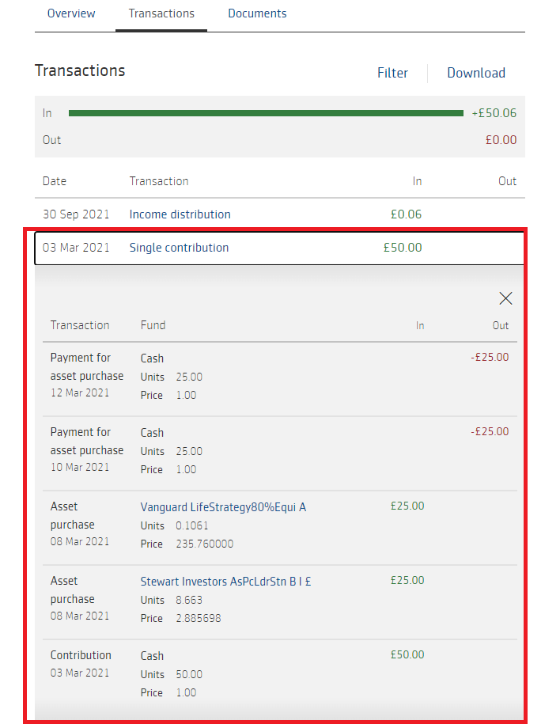This screenshot has width=560, height=728.
Task: Click the 12 Mar 2021 payment entry
Action: tap(80, 393)
